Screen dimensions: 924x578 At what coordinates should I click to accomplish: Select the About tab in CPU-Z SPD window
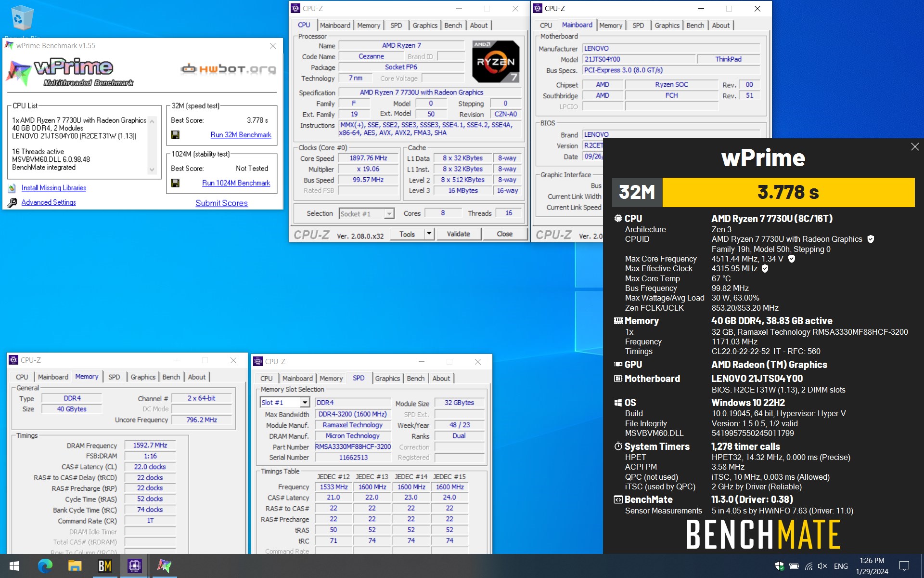click(441, 378)
